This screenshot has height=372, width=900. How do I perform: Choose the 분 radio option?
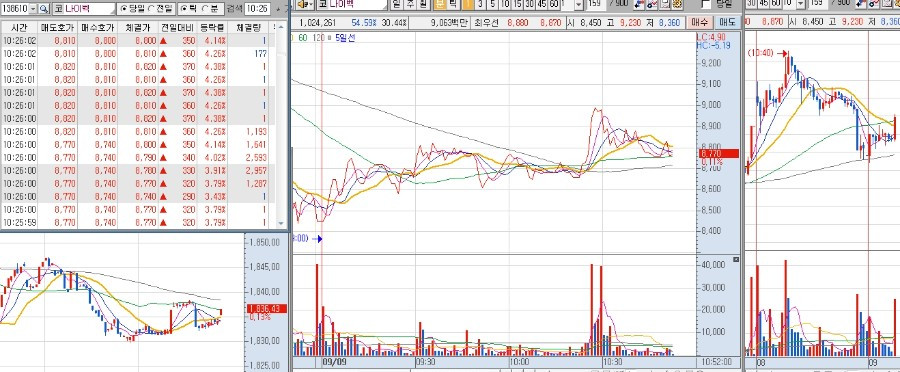coord(210,9)
